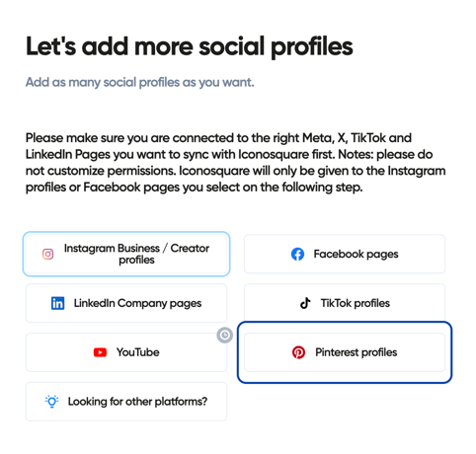Image resolution: width=476 pixels, height=454 pixels.
Task: Add TikTok profiles
Action: pos(345,303)
